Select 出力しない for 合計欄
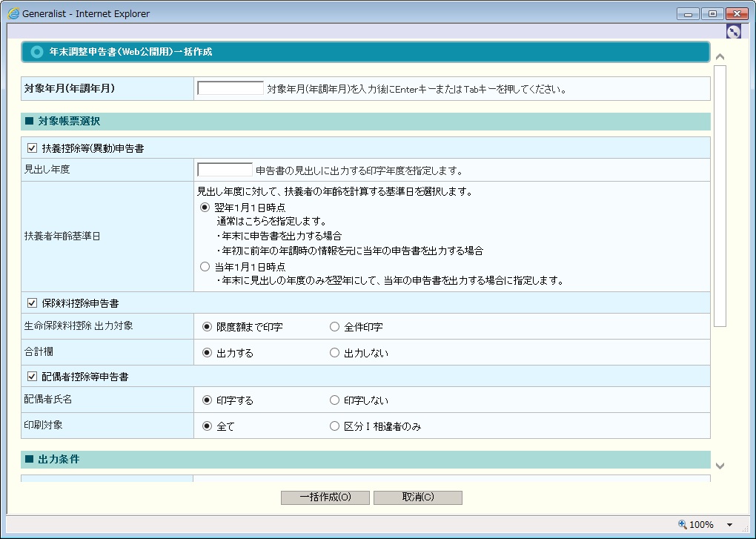Viewport: 756px width, 539px height. pyautogui.click(x=334, y=353)
